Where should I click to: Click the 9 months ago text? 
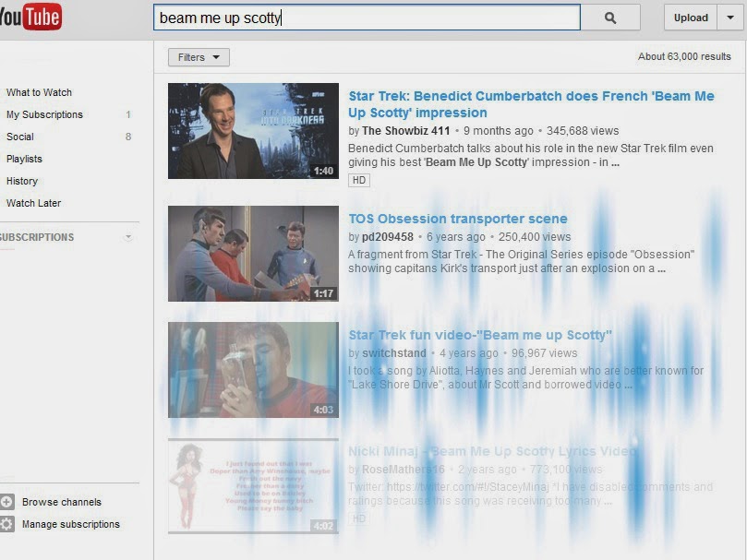tap(499, 130)
